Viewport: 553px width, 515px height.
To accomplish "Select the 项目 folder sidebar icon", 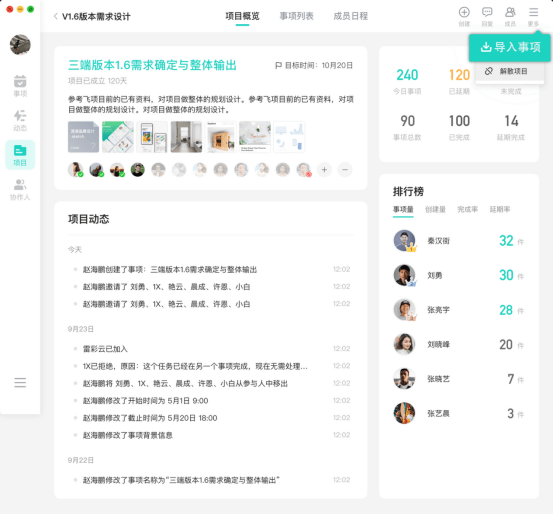I will pyautogui.click(x=20, y=155).
